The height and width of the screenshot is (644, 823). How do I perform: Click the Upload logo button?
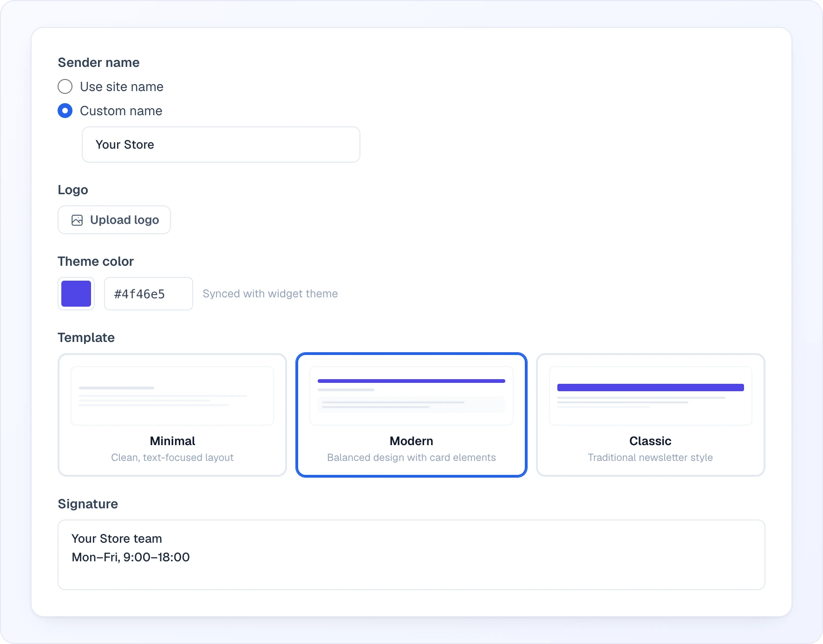(x=114, y=220)
